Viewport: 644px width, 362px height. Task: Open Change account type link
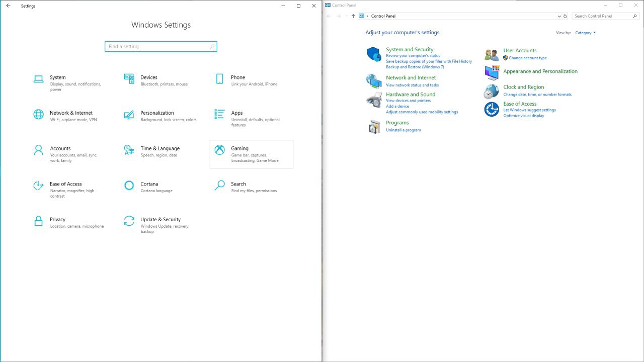(528, 58)
